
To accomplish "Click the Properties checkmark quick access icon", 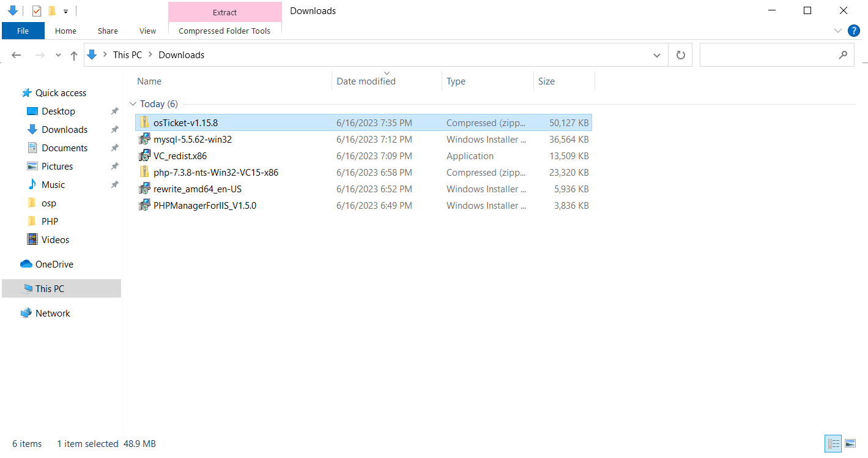I will click(37, 10).
